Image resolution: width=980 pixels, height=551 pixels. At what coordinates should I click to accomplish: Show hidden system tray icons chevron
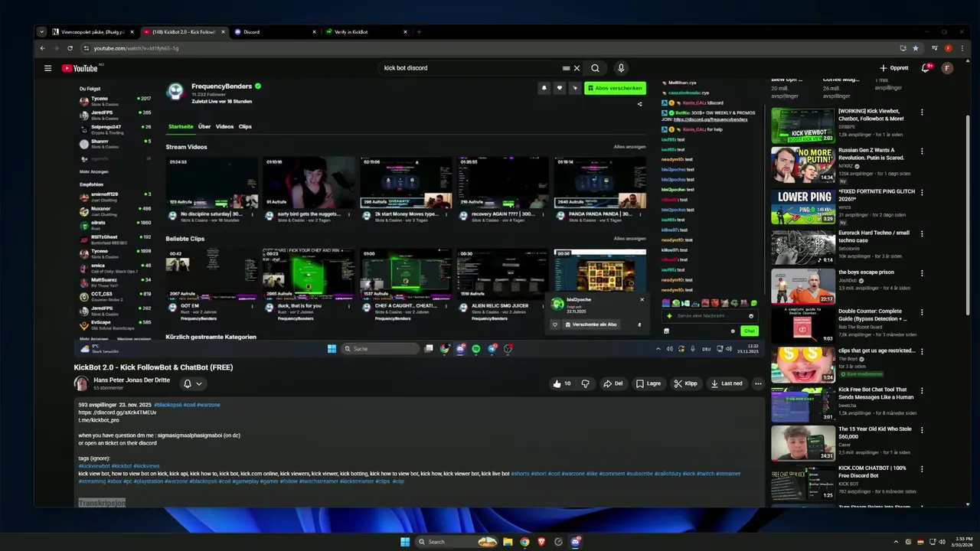click(896, 542)
